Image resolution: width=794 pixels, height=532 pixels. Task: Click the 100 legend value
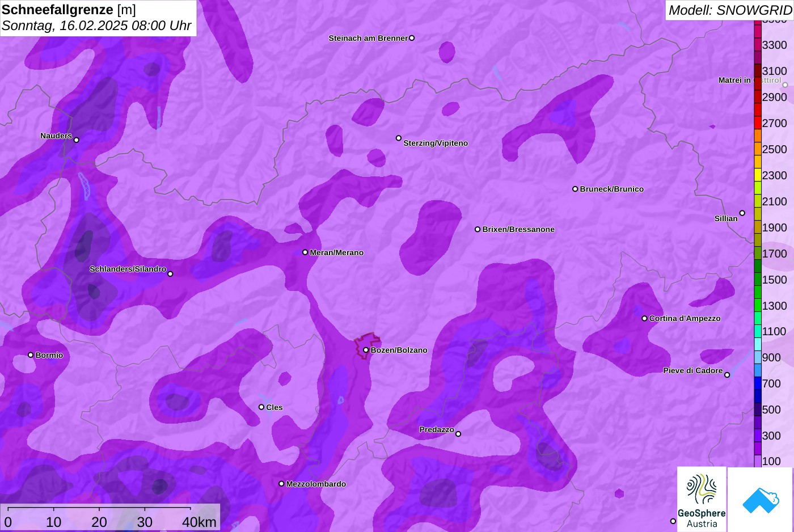click(771, 461)
